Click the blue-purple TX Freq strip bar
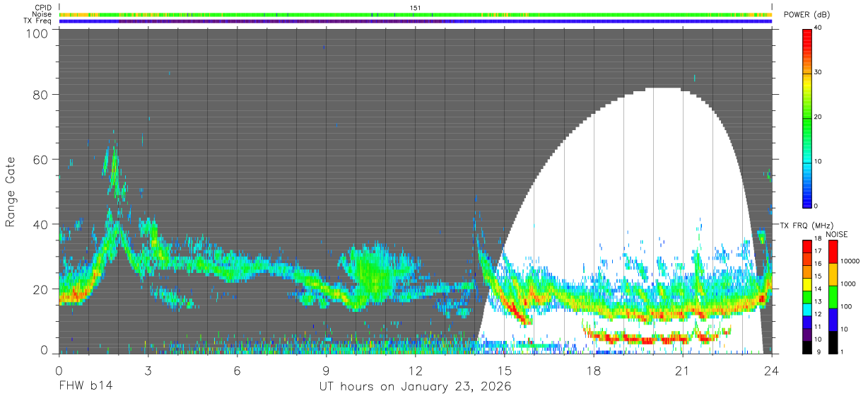The width and height of the screenshot is (868, 401). [x=416, y=21]
